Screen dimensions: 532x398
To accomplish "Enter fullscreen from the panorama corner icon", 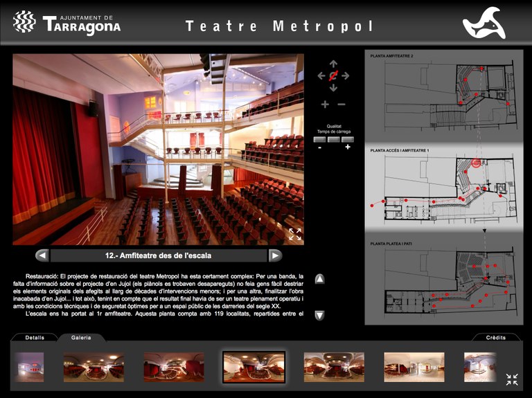I will point(295,234).
